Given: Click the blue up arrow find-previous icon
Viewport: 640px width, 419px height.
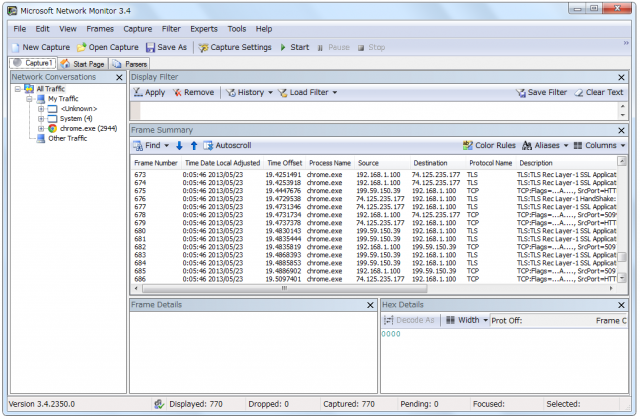Looking at the screenshot, I should [x=194, y=146].
